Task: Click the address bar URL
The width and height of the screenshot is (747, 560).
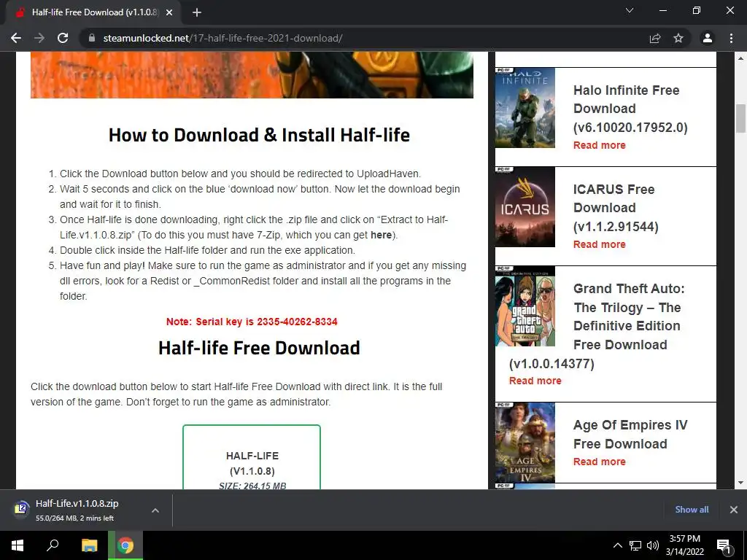Action: tap(222, 38)
